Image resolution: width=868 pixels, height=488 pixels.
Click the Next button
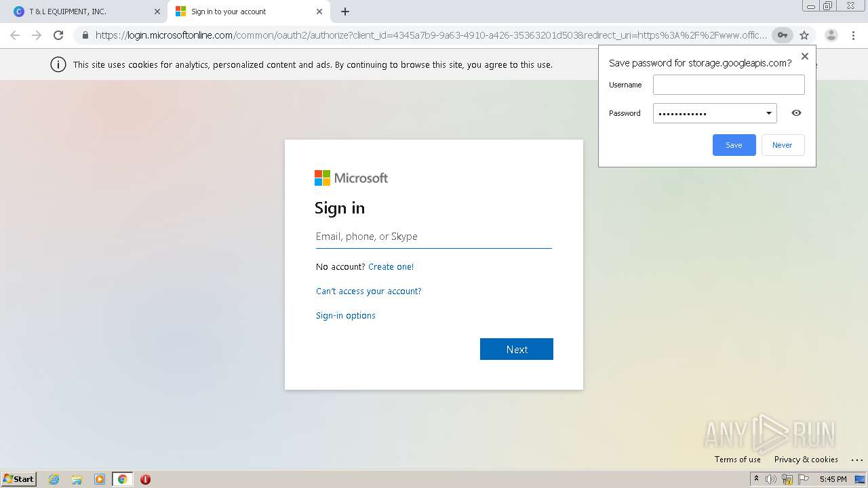coord(517,349)
